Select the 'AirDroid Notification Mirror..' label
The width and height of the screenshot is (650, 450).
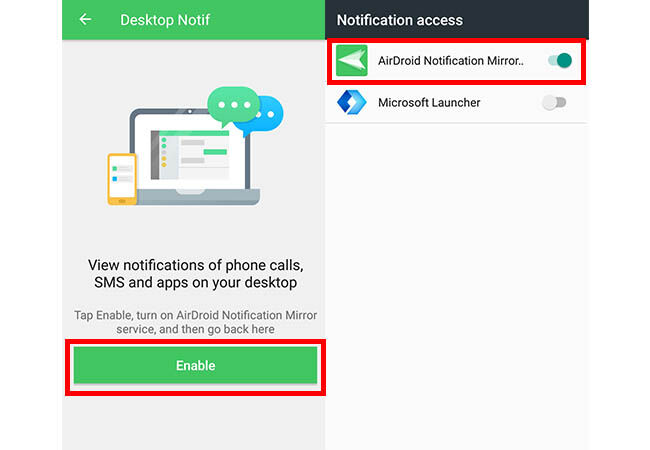451,61
